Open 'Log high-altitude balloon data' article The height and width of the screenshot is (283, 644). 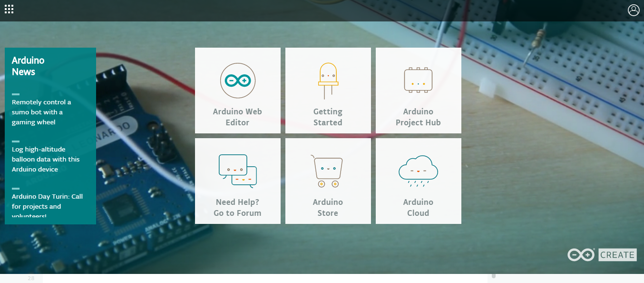tap(46, 159)
